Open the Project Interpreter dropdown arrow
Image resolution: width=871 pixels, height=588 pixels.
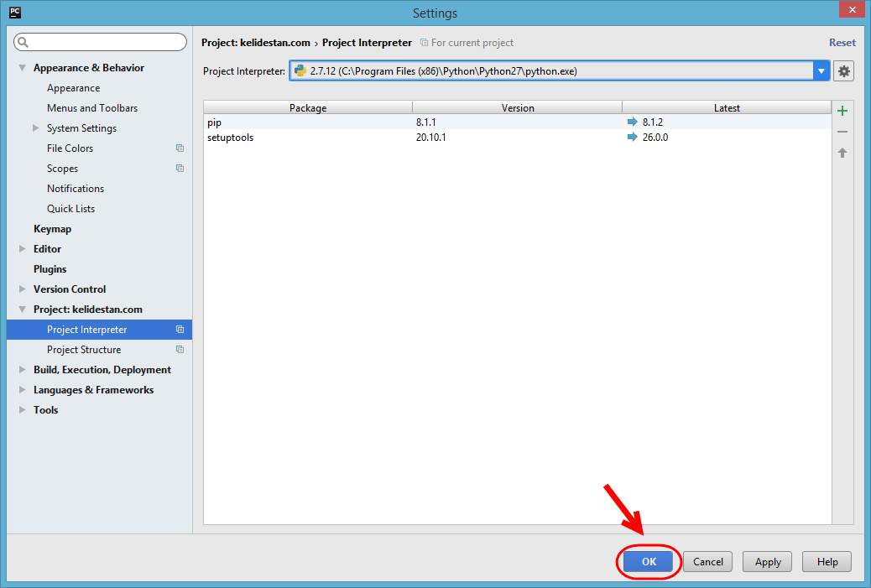(x=821, y=71)
